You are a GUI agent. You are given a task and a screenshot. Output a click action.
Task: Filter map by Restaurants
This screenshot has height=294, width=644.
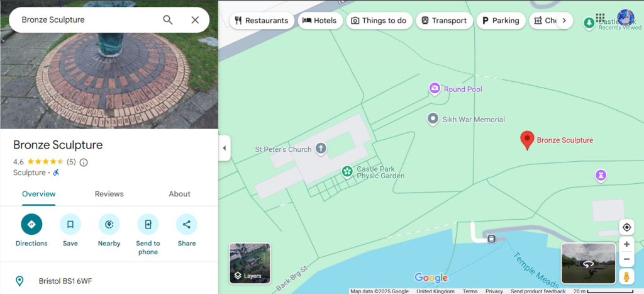point(262,21)
